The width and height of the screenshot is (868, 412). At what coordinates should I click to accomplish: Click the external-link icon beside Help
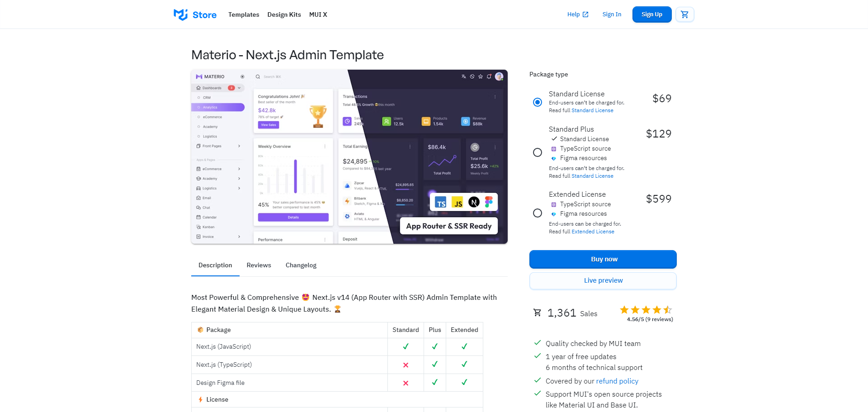coord(585,14)
